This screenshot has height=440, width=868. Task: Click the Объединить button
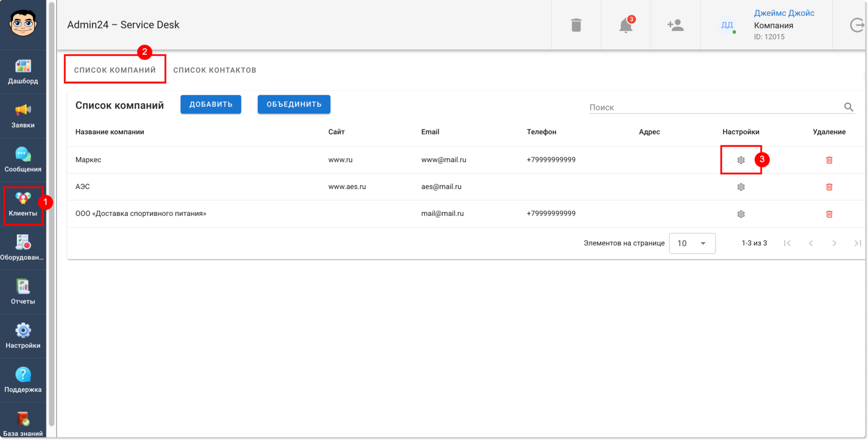pos(294,104)
